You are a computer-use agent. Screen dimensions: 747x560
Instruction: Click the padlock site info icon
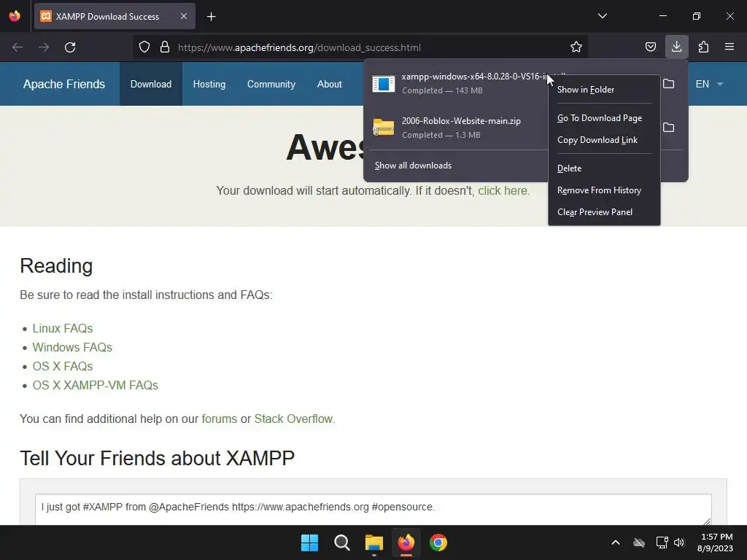165,47
